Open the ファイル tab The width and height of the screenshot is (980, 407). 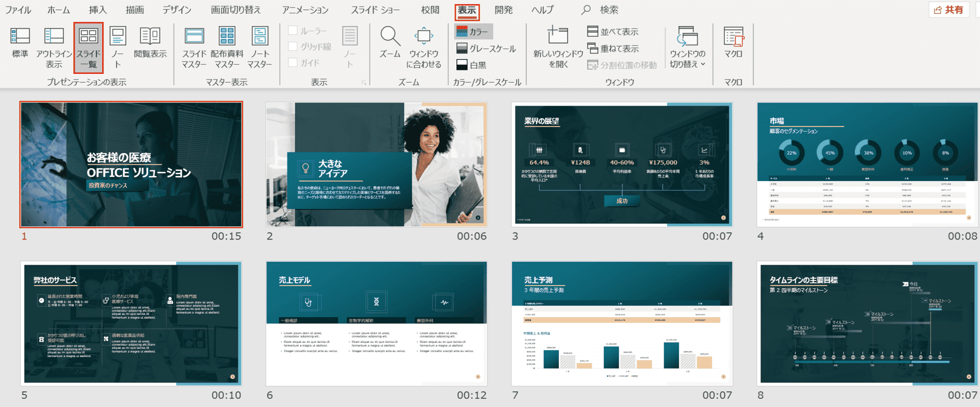coord(18,10)
